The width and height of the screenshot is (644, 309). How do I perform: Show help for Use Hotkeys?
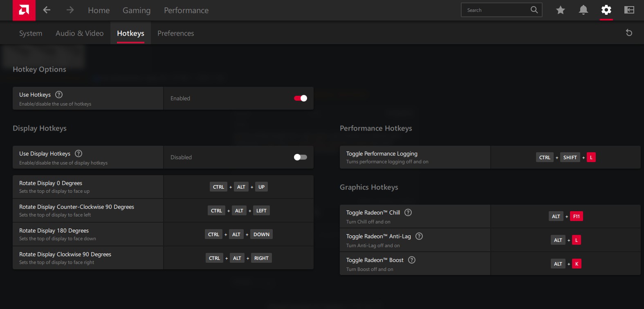tap(59, 95)
